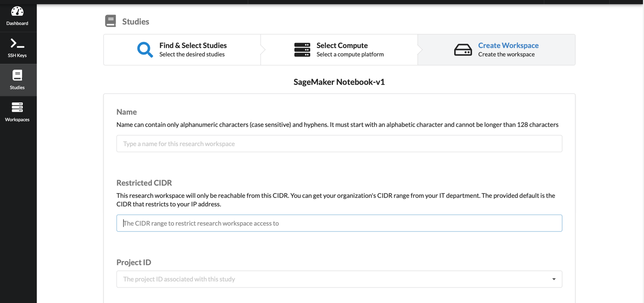The image size is (644, 303).
Task: Click the CIDR description paragraph
Action: point(336,200)
